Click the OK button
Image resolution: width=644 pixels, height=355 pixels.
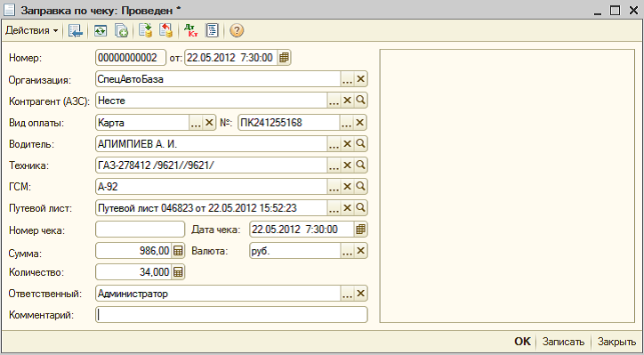[522, 342]
